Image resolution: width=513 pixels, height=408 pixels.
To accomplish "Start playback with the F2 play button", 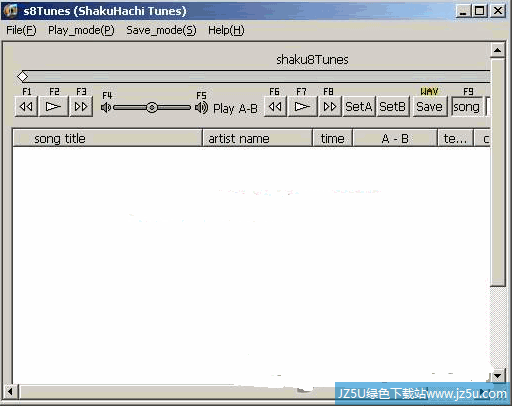I will (x=53, y=107).
